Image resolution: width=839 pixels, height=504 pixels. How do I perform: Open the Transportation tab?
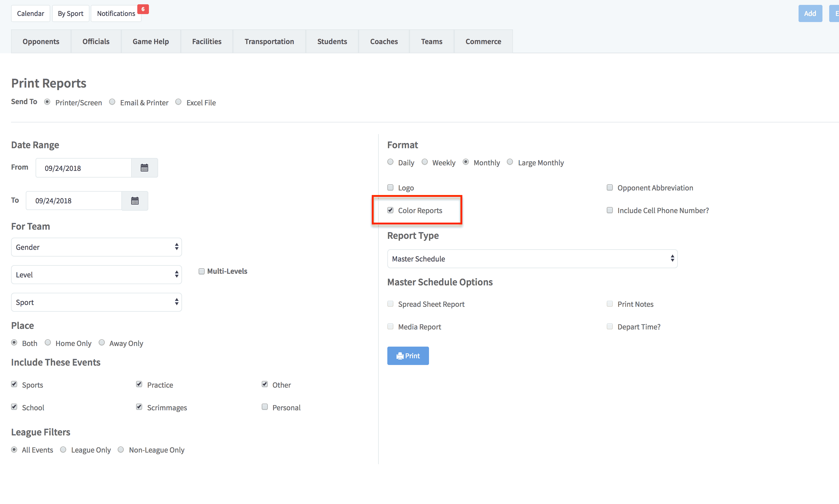pos(269,41)
